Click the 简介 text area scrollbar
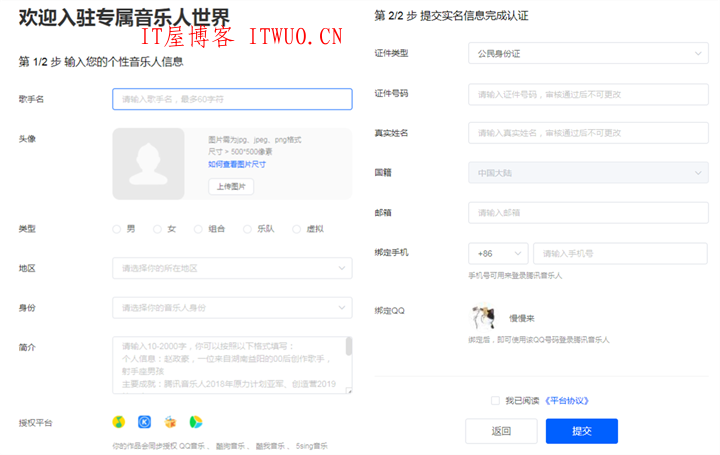 point(349,346)
